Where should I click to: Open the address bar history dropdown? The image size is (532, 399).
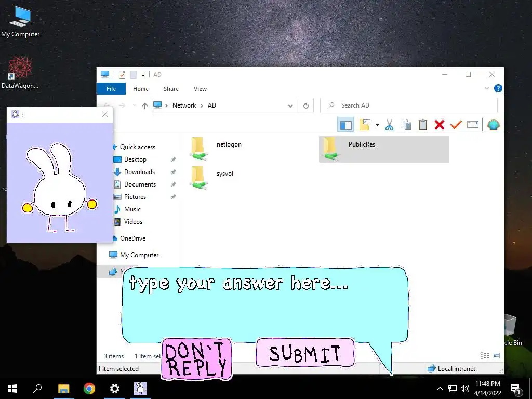290,106
